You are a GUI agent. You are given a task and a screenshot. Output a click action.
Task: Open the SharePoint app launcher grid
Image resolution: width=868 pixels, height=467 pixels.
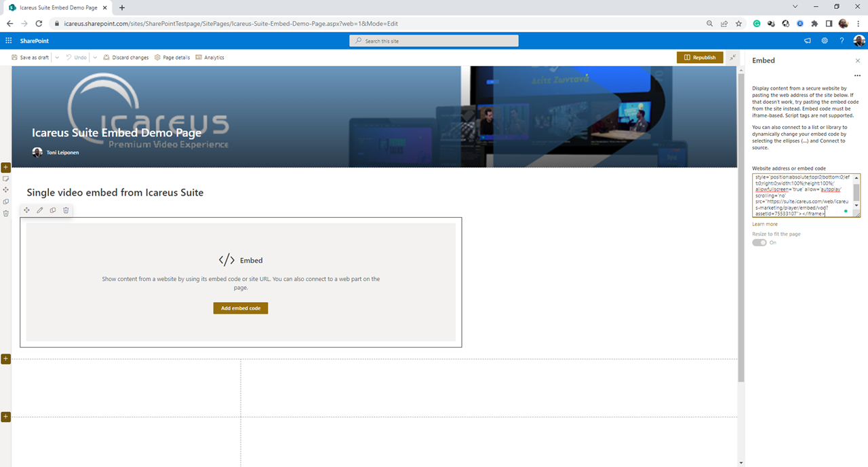click(x=8, y=41)
